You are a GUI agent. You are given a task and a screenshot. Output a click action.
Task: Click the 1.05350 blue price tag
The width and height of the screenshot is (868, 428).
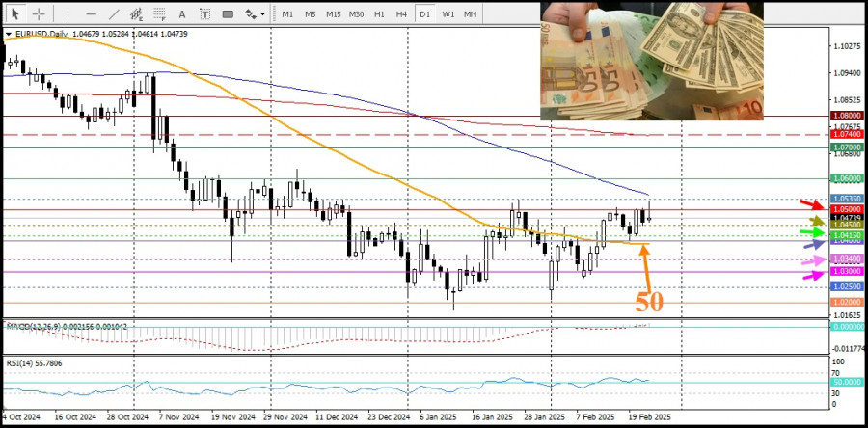point(847,199)
